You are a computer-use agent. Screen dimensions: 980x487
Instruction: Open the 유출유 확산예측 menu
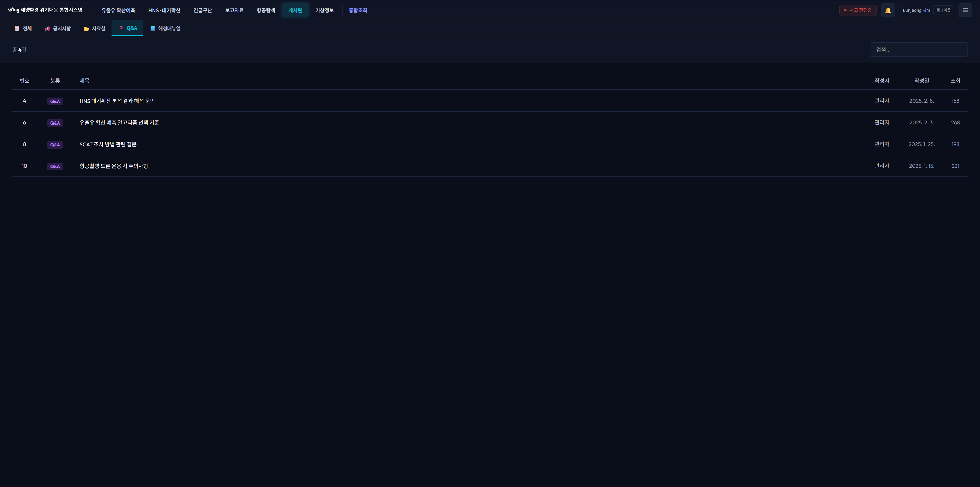118,10
